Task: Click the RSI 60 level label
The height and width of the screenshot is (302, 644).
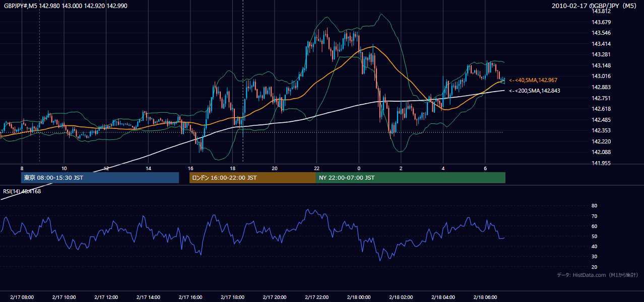Action: click(594, 226)
